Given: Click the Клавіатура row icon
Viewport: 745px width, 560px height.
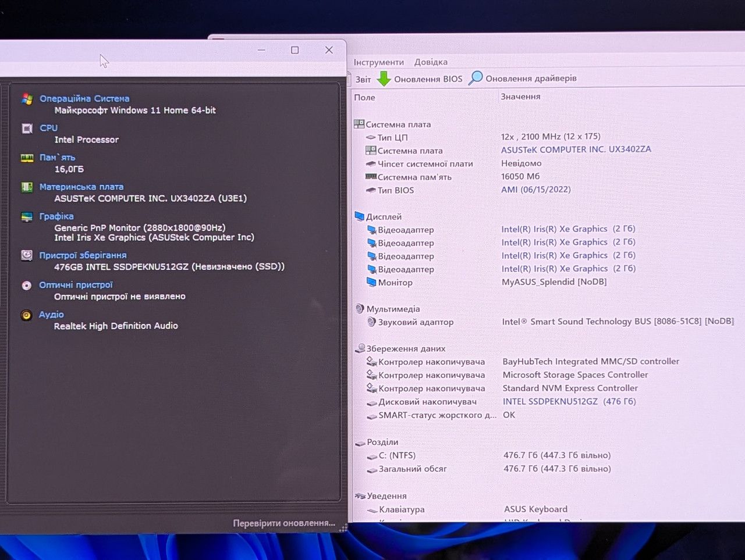Looking at the screenshot, I should coord(373,510).
